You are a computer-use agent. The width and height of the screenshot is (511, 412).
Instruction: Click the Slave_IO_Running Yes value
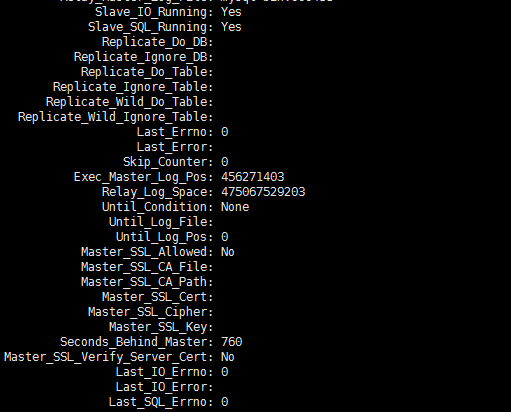click(x=231, y=12)
